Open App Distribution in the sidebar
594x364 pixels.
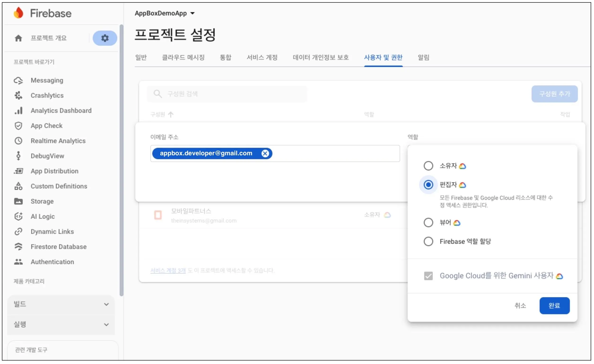(x=54, y=171)
